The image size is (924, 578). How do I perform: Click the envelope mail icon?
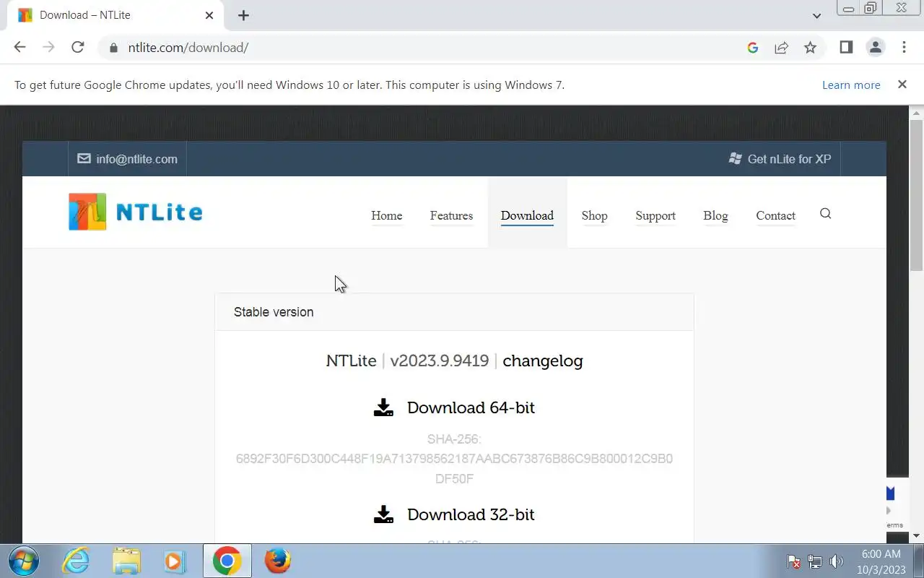coord(84,158)
